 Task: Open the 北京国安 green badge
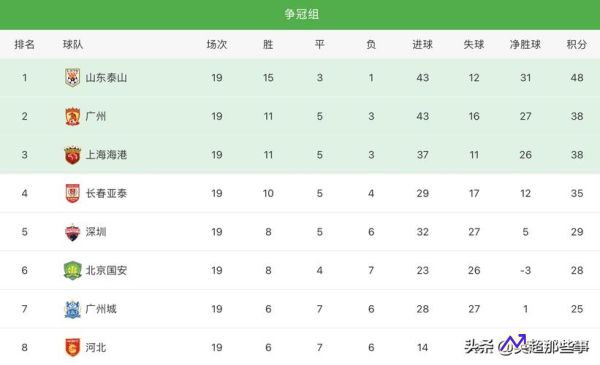[72, 270]
